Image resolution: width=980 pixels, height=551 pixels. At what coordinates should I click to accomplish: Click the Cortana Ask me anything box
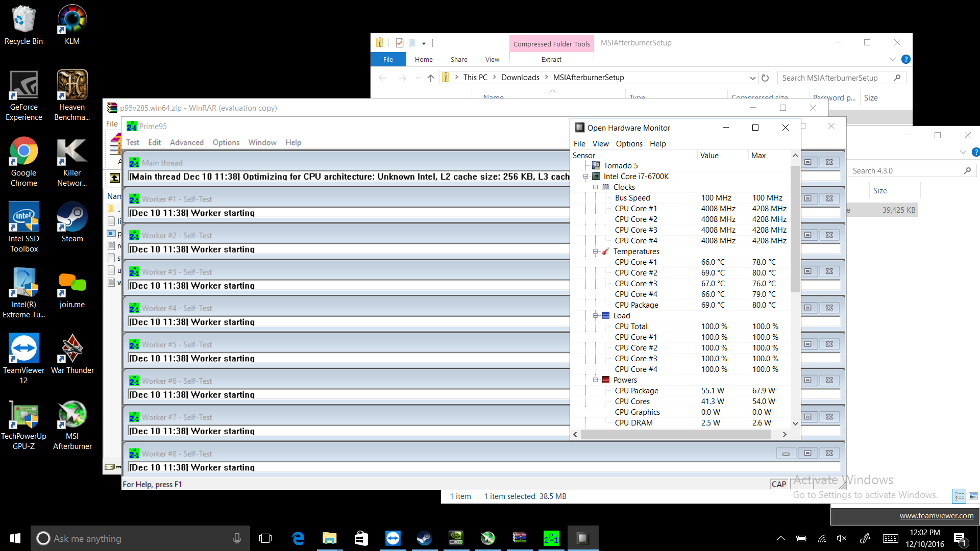pyautogui.click(x=140, y=538)
